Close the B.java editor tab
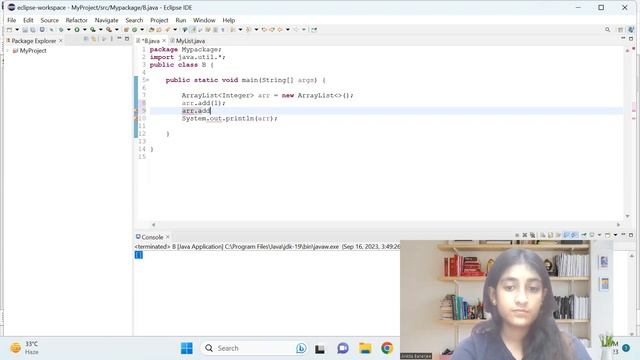 [164, 41]
